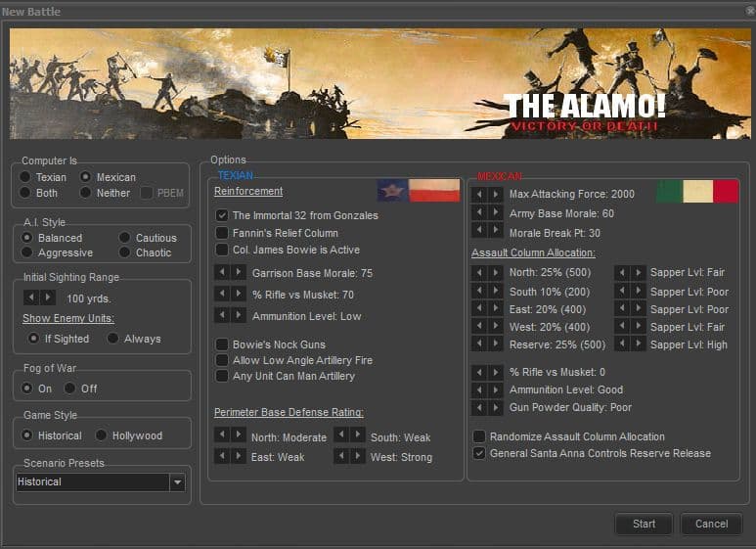This screenshot has width=756, height=549.
Task: Increase Initial Sighting Range with right arrow
Action: coord(48,297)
